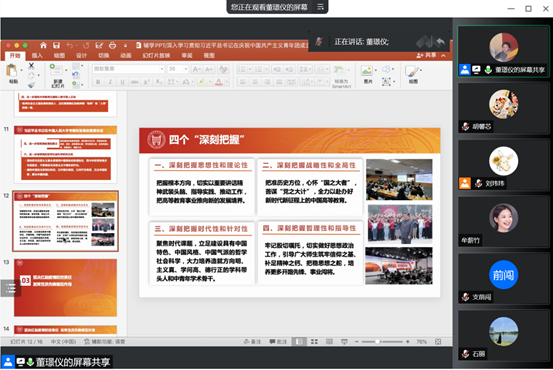The height and width of the screenshot is (370, 553).
Task: Click the Shapes icon in ribbon
Action: (387, 69)
